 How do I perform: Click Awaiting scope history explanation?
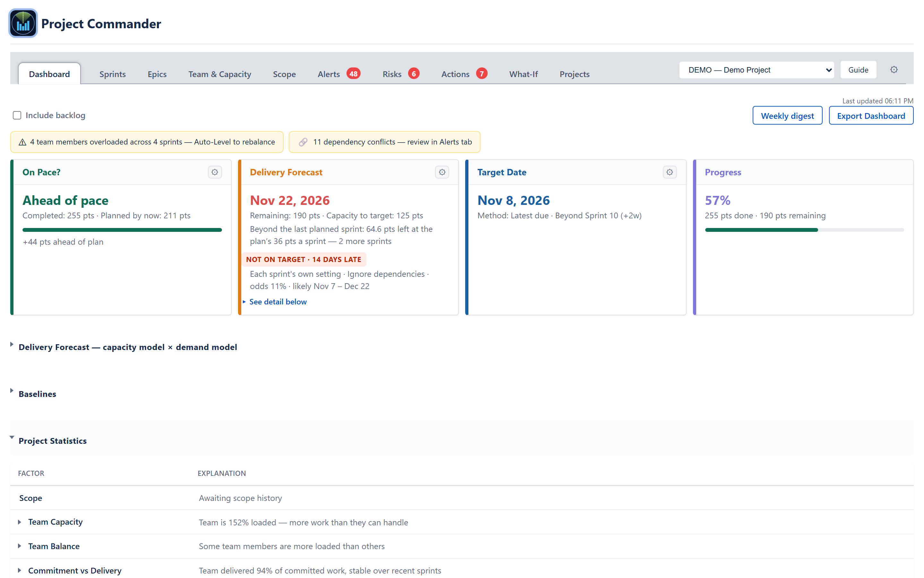(240, 498)
